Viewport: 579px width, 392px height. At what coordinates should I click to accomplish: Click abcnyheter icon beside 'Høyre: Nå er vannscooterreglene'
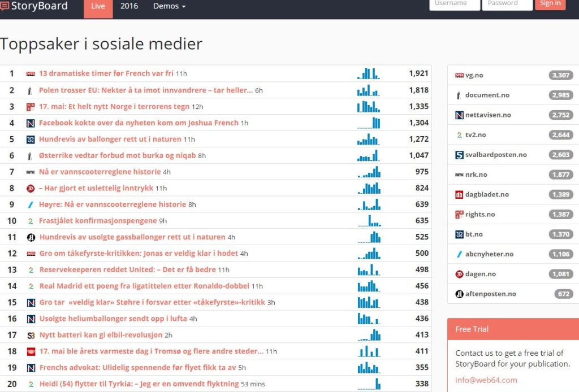pyautogui.click(x=31, y=204)
